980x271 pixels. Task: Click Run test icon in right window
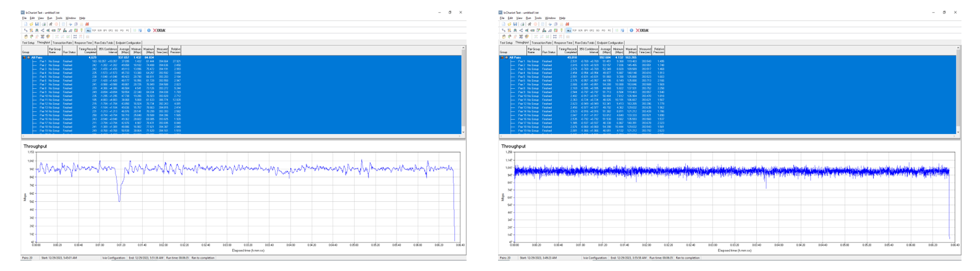[x=529, y=24]
